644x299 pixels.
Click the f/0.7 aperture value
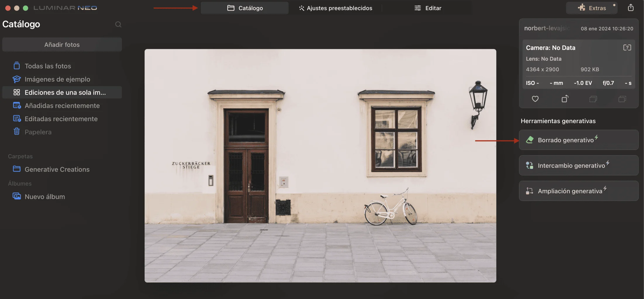pyautogui.click(x=608, y=83)
